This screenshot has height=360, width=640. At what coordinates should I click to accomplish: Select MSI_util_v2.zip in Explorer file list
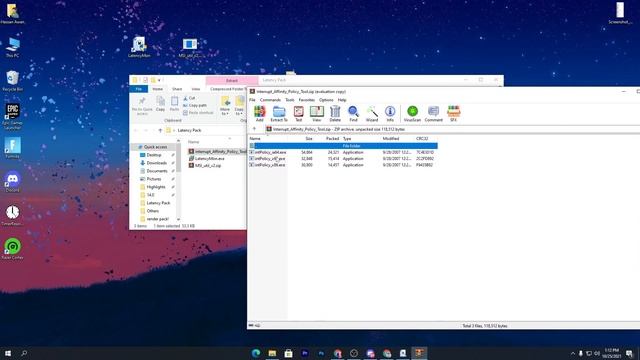point(208,165)
